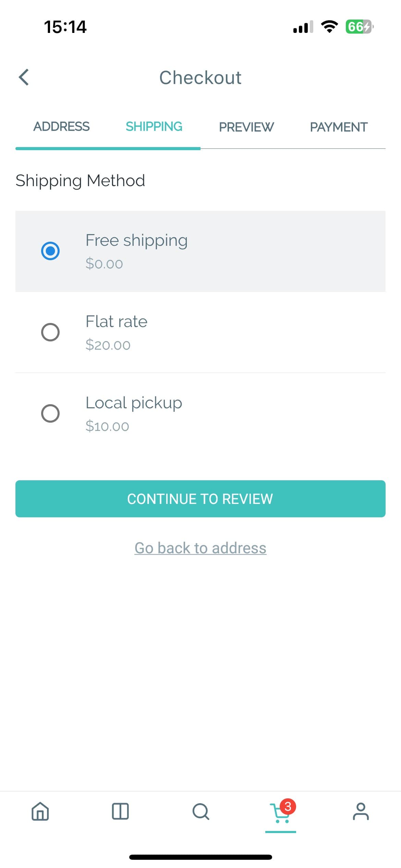
Task: Open the catalog columns icon
Action: pos(120,811)
